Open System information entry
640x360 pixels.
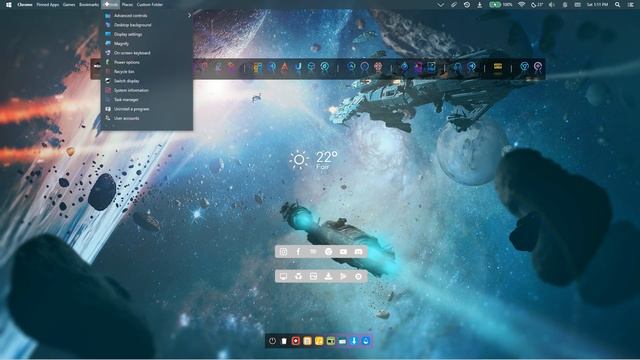tap(147, 90)
